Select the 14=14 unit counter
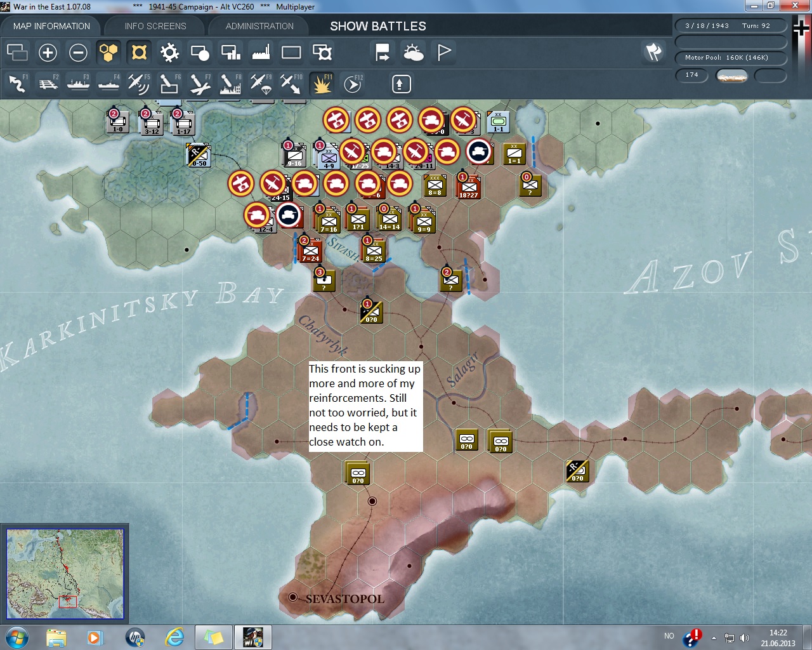The width and height of the screenshot is (812, 650). (x=390, y=218)
